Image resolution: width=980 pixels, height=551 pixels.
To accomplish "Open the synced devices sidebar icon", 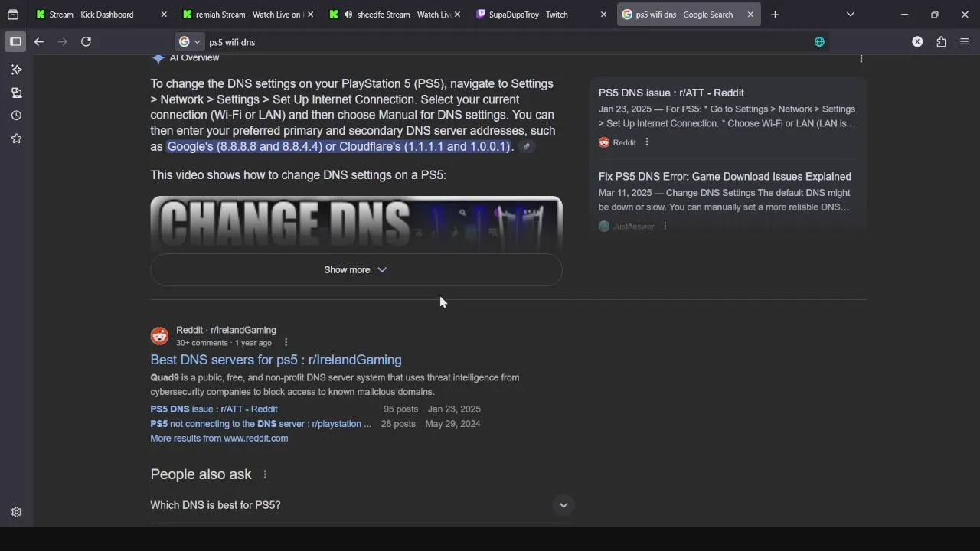I will pos(16,93).
